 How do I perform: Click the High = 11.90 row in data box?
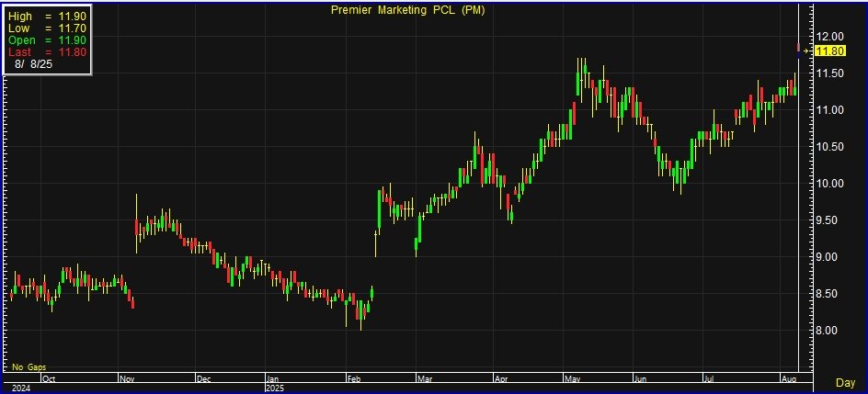coord(46,17)
